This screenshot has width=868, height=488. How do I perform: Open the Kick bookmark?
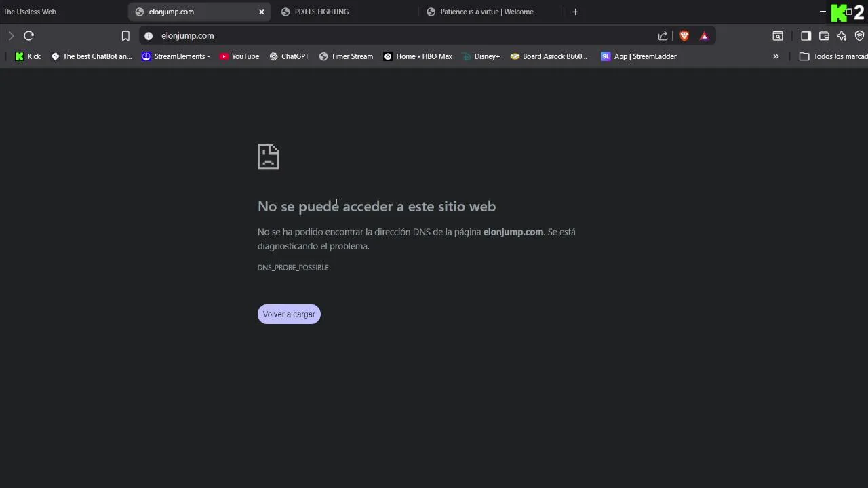coord(28,56)
